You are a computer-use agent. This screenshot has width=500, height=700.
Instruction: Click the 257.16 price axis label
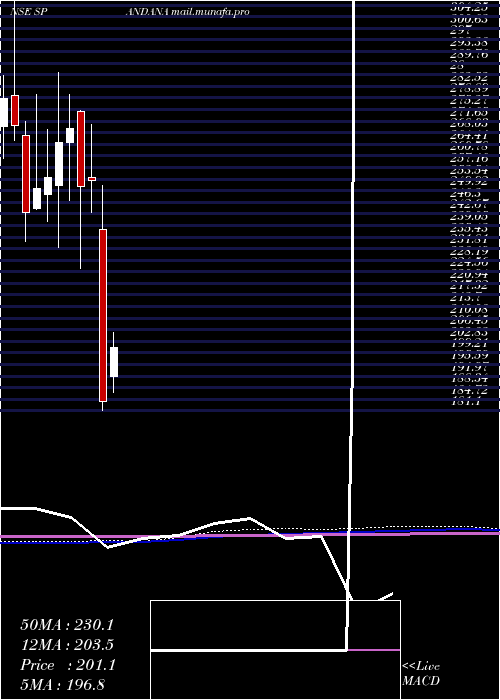[469, 159]
